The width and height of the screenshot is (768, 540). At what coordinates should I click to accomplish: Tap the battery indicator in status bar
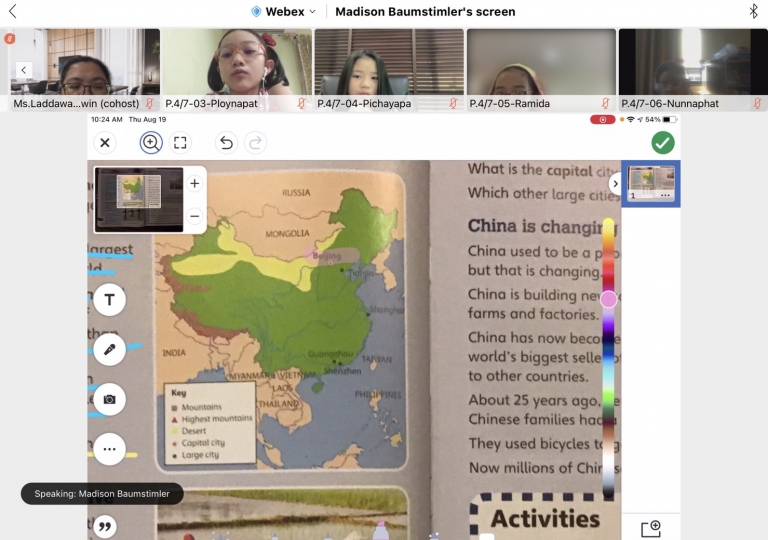(670, 120)
